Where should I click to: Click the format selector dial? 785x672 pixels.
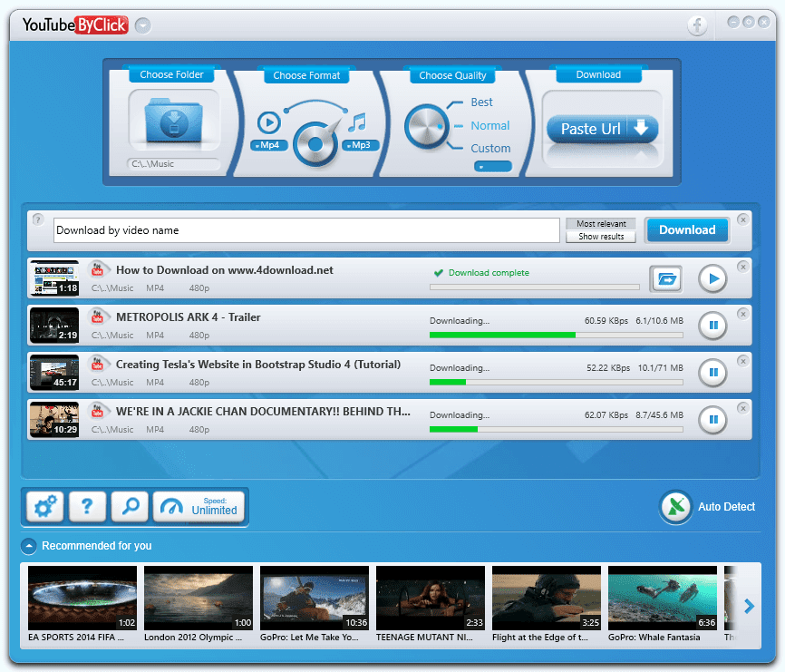[315, 144]
